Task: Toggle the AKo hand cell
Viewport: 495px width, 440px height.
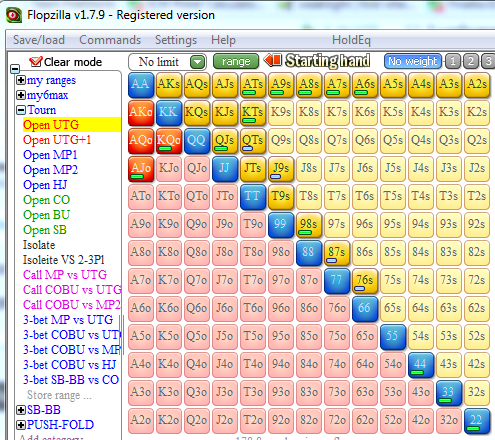Action: [141, 113]
